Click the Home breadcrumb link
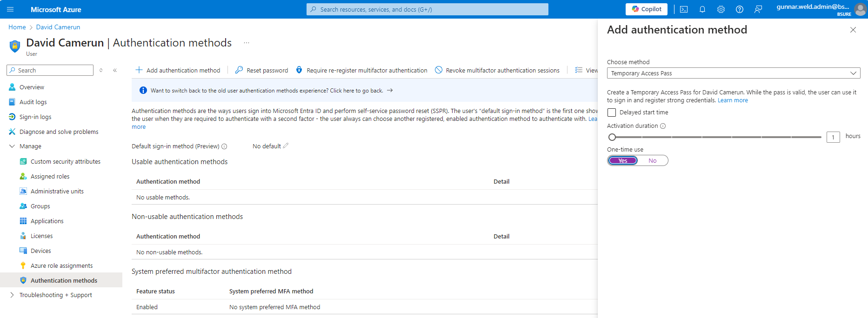Screen dimensions: 868x318 tap(17, 27)
